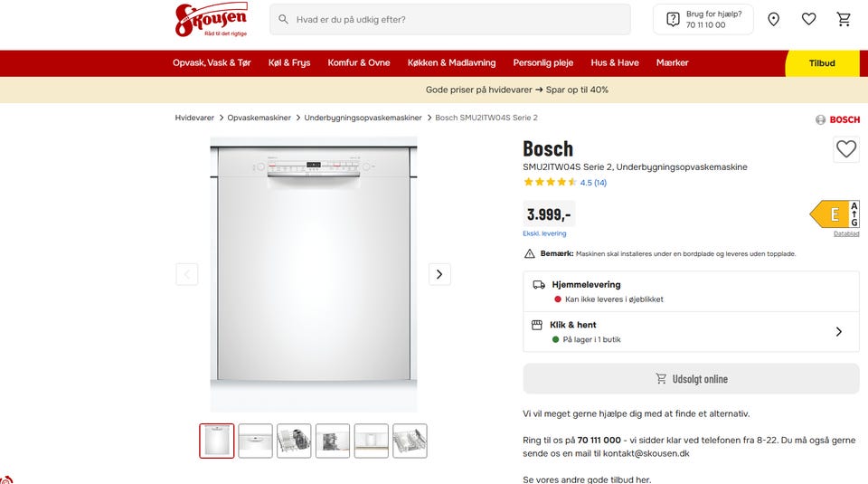
Task: Open the Mærker menu
Action: pos(672,63)
